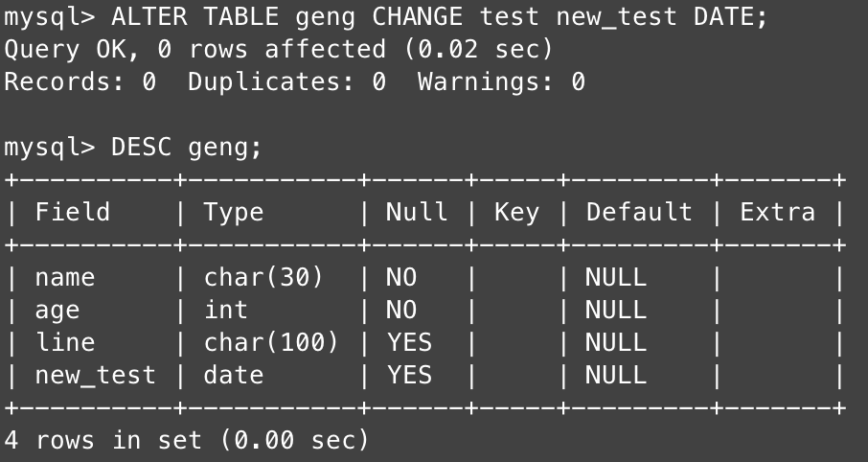Screen dimensions: 868x462
Task: Click the Extra column header
Action: click(777, 212)
